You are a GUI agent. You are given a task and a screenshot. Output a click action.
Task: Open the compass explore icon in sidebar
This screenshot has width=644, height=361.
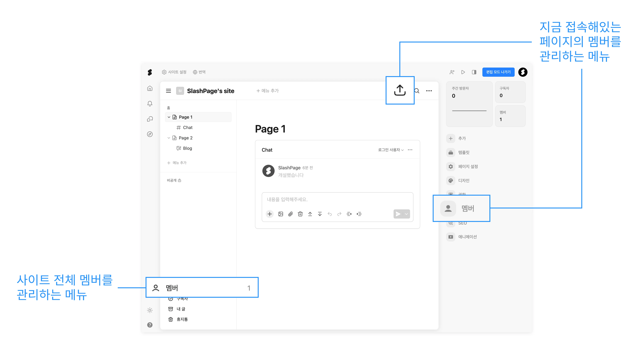(150, 134)
